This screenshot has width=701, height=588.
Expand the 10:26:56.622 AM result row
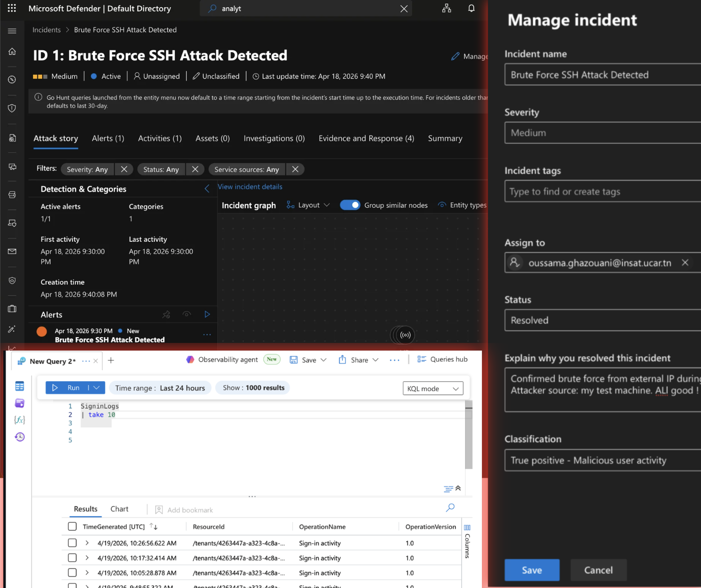tap(87, 543)
